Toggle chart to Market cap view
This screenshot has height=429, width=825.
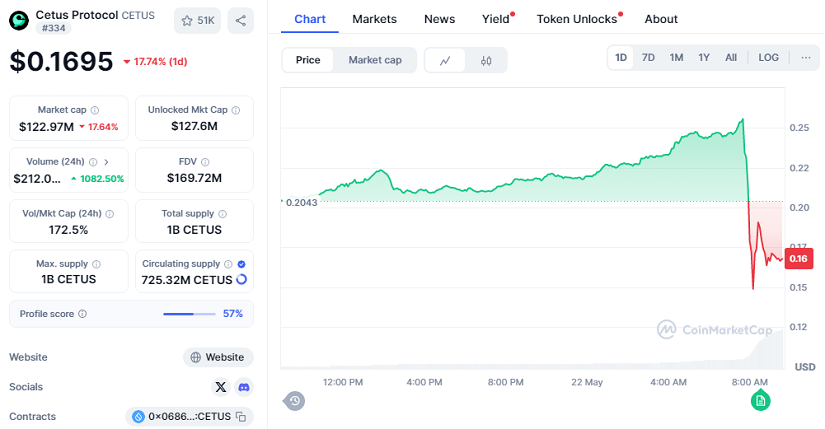375,60
